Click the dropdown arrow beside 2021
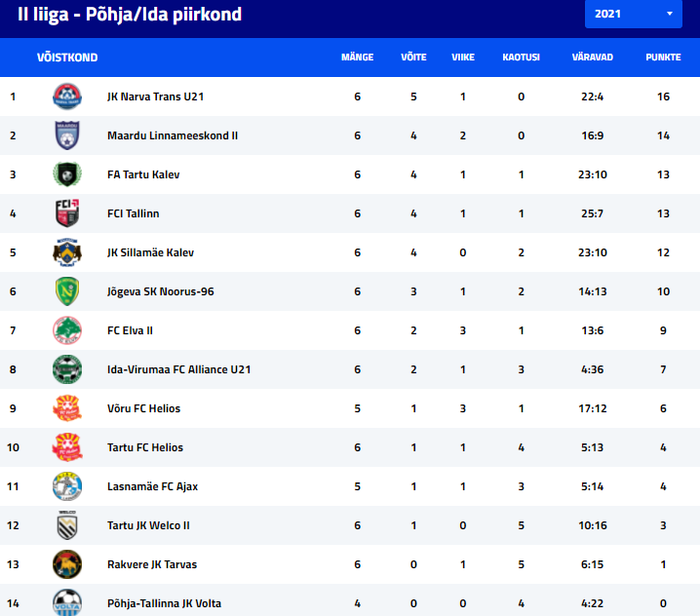Image resolution: width=700 pixels, height=616 pixels. [x=669, y=14]
